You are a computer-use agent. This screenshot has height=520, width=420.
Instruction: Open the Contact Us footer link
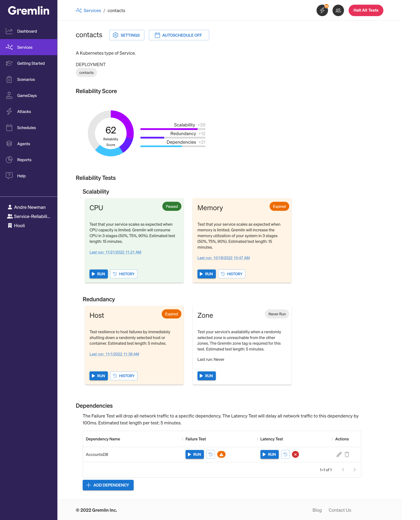(340, 510)
